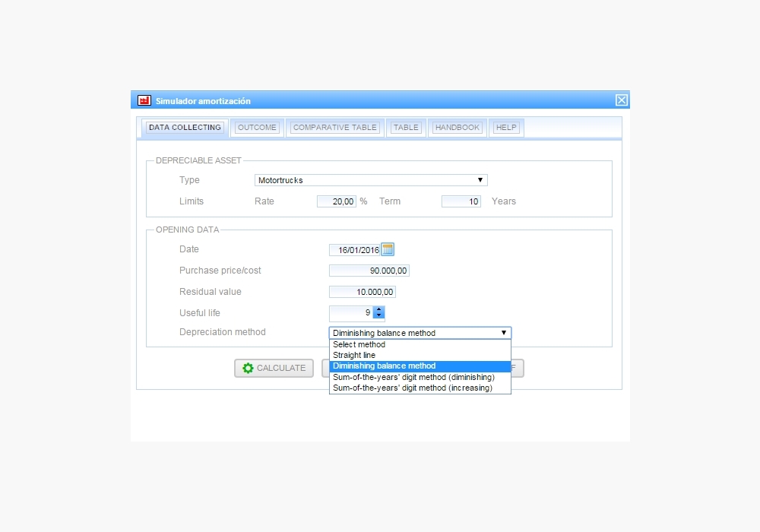Viewport: 760px width, 532px height.
Task: Increase Useful life with up arrow
Action: (x=379, y=309)
